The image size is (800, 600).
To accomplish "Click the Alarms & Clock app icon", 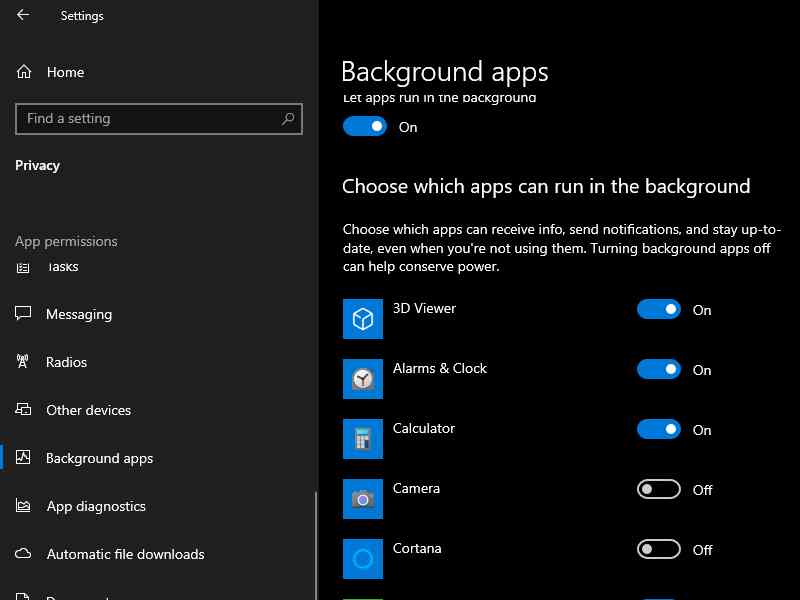I will (363, 379).
